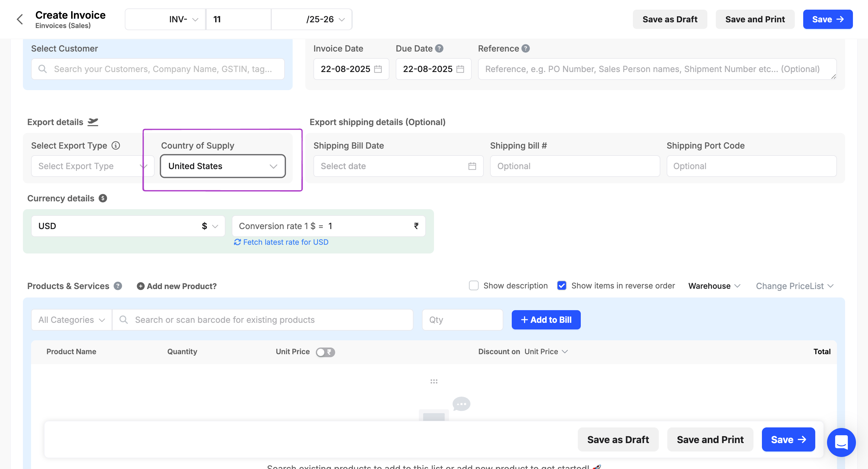Click the Search your Customers field

[x=158, y=69]
